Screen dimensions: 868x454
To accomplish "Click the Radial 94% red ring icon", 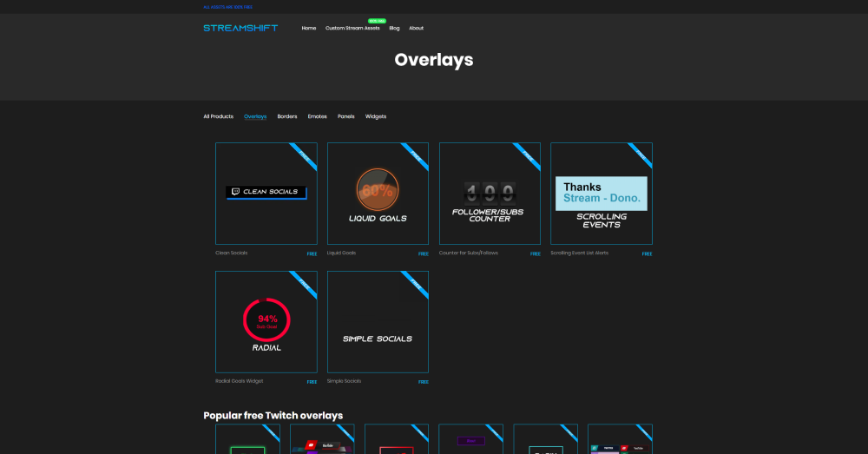I will pos(266,319).
